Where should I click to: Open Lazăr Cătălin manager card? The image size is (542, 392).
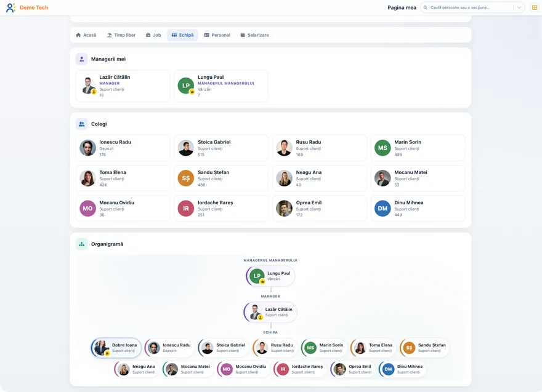[123, 86]
